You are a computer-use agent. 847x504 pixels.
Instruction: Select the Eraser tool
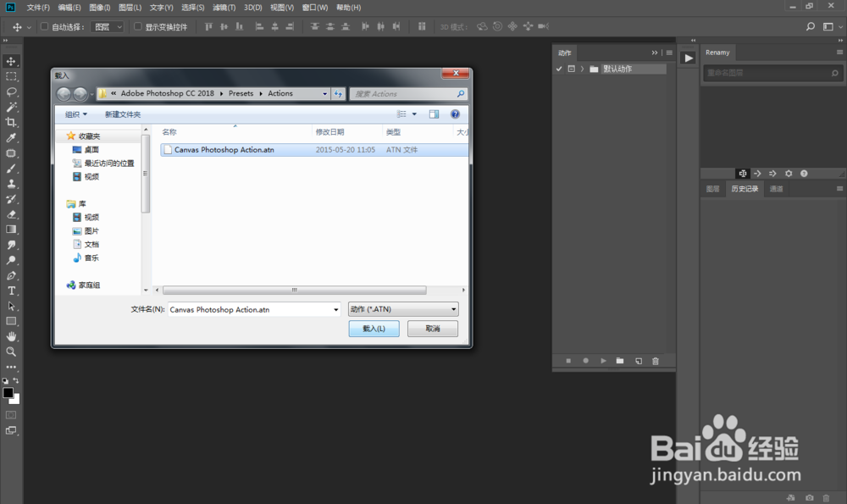pyautogui.click(x=11, y=214)
